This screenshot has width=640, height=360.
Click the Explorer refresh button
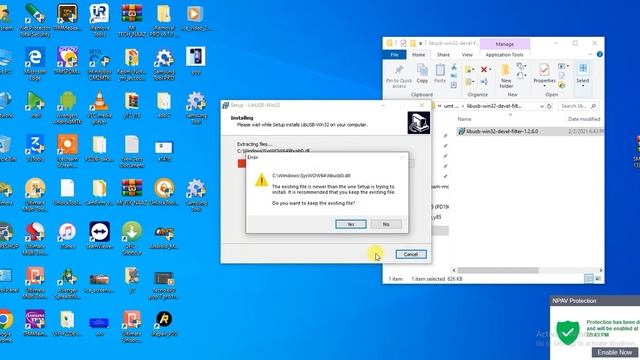pyautogui.click(x=549, y=106)
